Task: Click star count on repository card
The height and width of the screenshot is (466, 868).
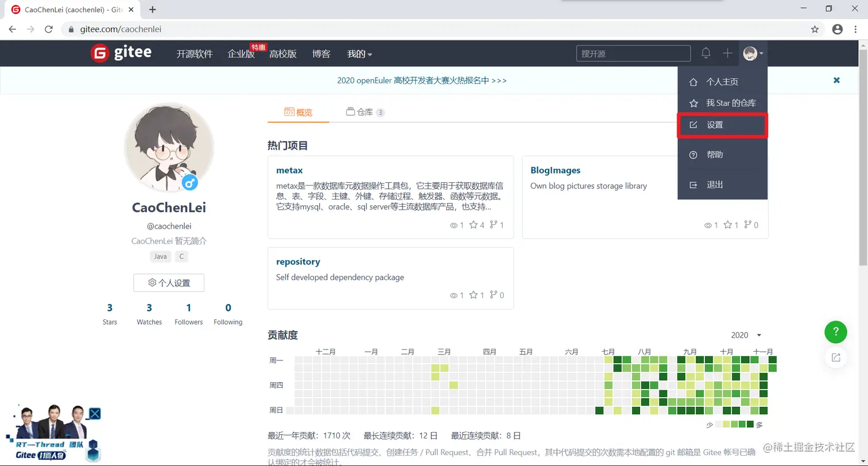Action: (476, 295)
